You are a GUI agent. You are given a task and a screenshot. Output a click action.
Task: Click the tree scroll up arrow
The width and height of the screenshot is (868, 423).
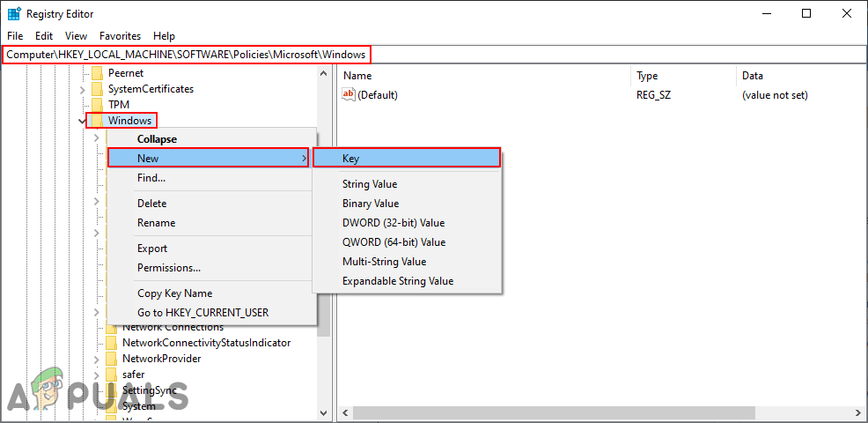pyautogui.click(x=324, y=72)
